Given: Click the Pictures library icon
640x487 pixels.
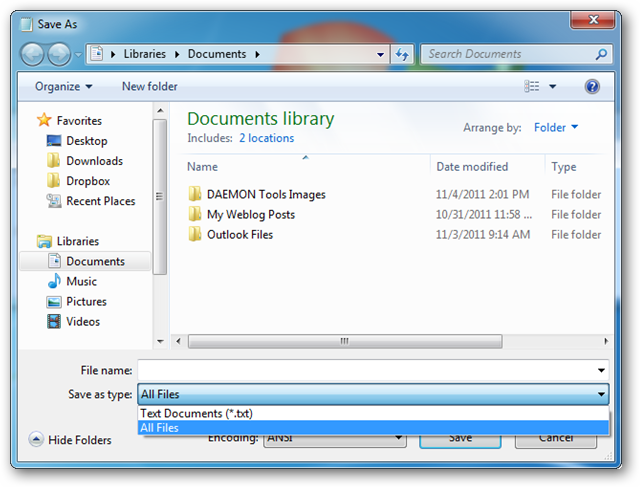Looking at the screenshot, I should click(54, 302).
